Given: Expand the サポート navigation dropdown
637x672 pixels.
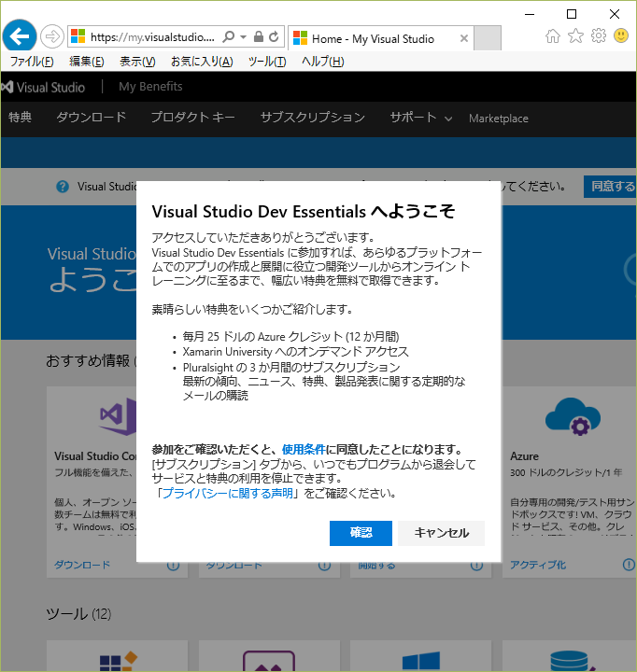Looking at the screenshot, I should coord(420,118).
